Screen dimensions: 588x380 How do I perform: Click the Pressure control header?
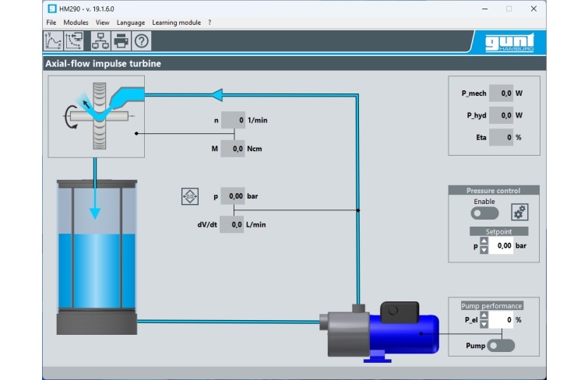click(494, 191)
